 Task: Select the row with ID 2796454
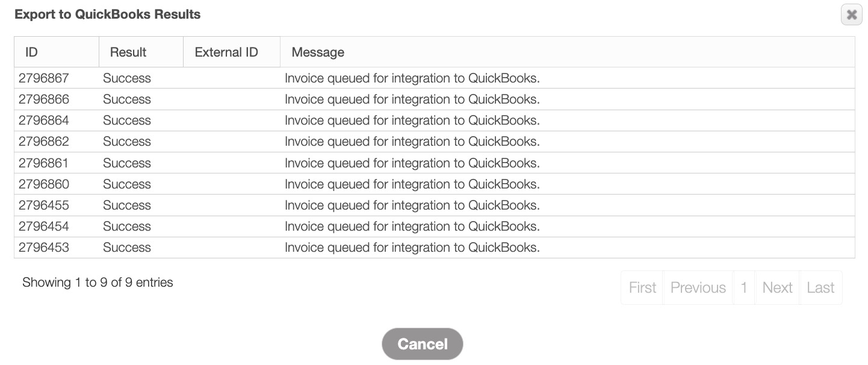[x=44, y=226]
